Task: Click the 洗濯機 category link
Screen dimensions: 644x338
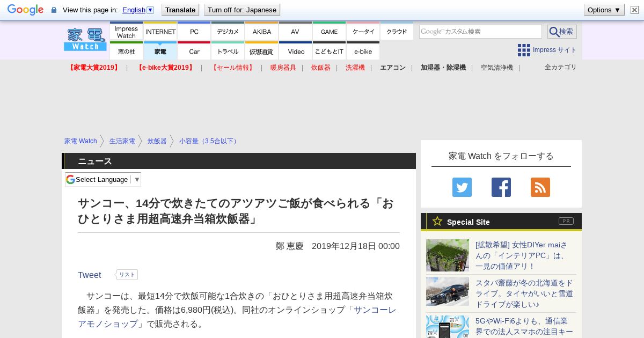Action: click(355, 68)
